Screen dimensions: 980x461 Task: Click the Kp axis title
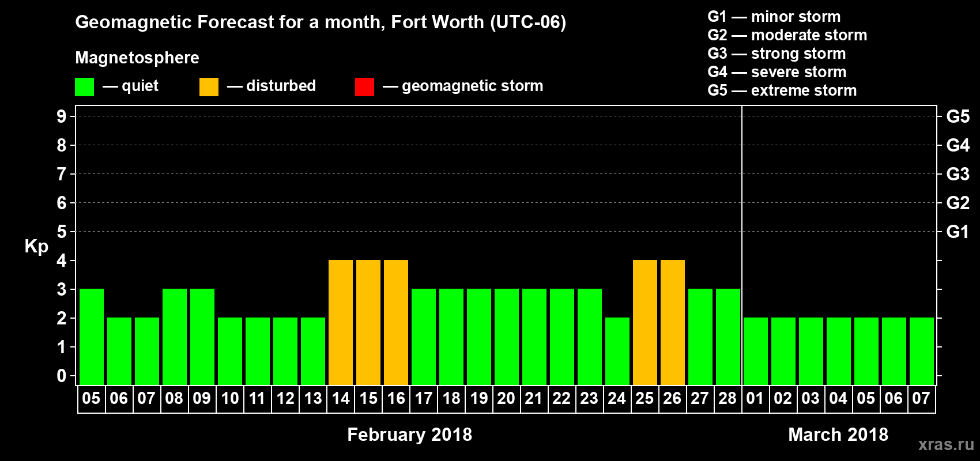point(36,246)
